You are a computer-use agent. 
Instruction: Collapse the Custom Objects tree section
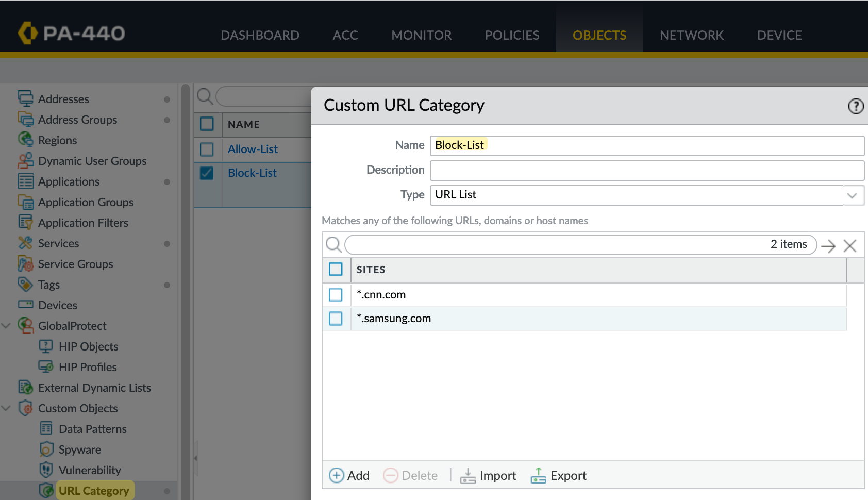click(6, 408)
